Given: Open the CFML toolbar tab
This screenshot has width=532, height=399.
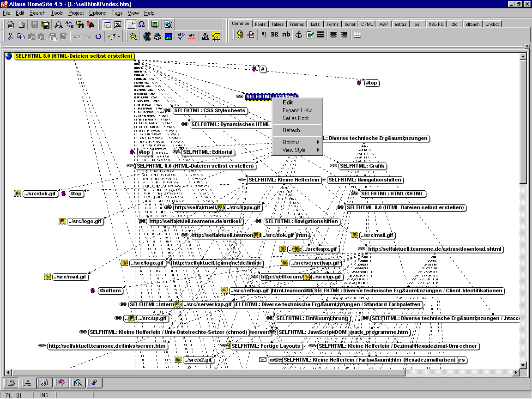Looking at the screenshot, I should coord(367,24).
